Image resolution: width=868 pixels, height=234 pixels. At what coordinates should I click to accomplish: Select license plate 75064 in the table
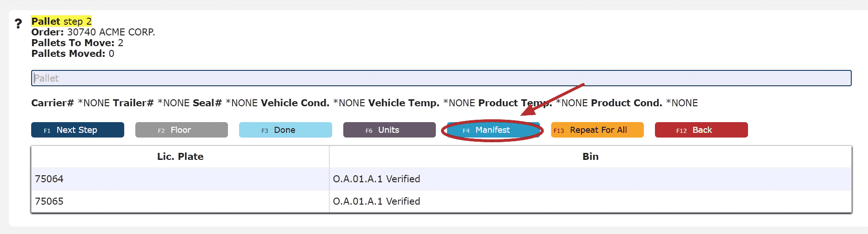point(49,179)
